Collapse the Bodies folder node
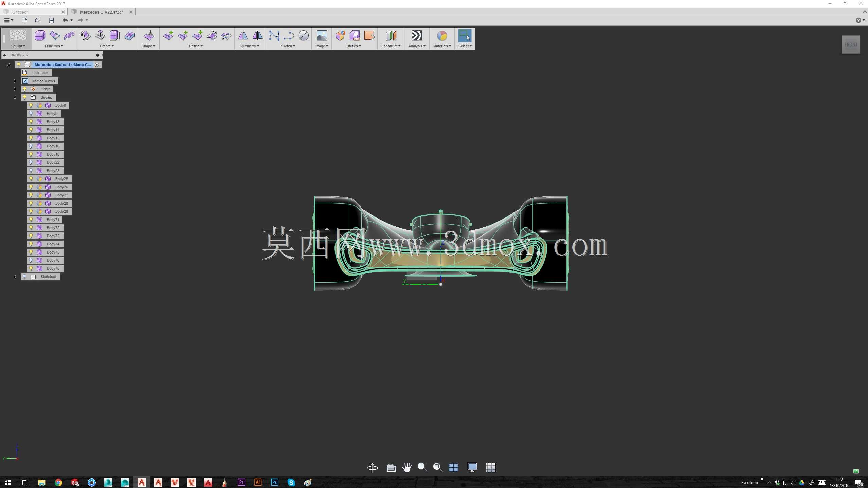Screen dimensions: 868x488 [x=15, y=97]
